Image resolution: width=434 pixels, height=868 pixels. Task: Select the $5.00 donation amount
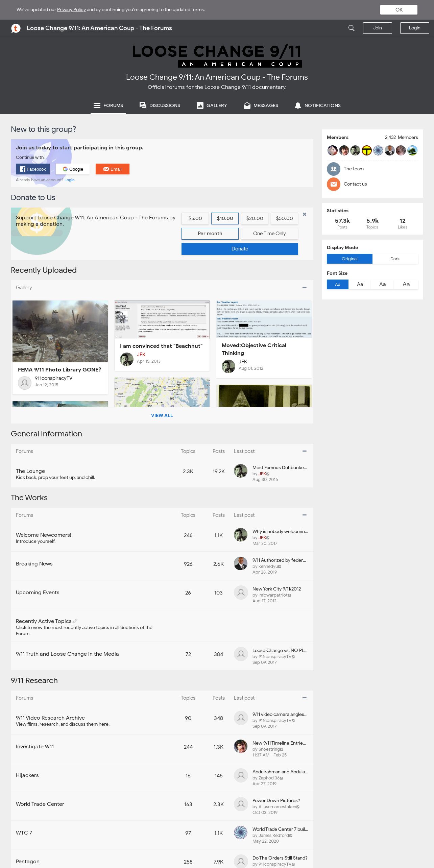[195, 218]
